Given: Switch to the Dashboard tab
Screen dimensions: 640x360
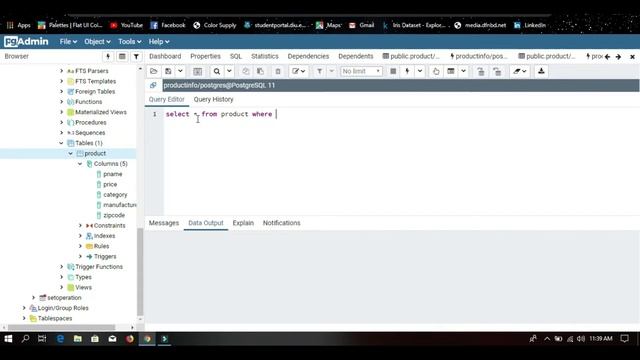Looking at the screenshot, I should [165, 56].
